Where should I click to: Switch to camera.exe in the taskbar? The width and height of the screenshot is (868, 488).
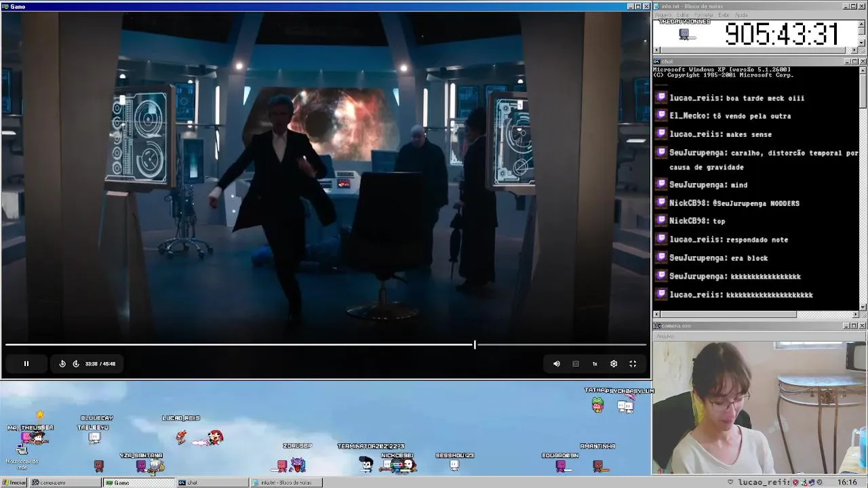pyautogui.click(x=66, y=483)
